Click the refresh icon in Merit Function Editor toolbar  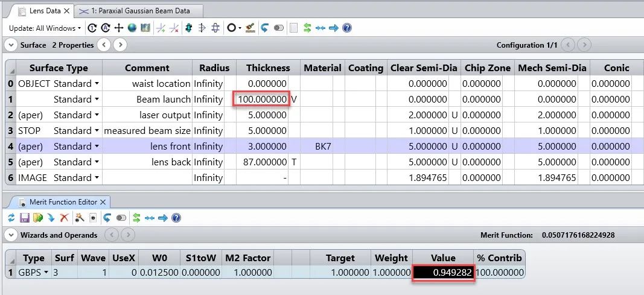[11, 218]
